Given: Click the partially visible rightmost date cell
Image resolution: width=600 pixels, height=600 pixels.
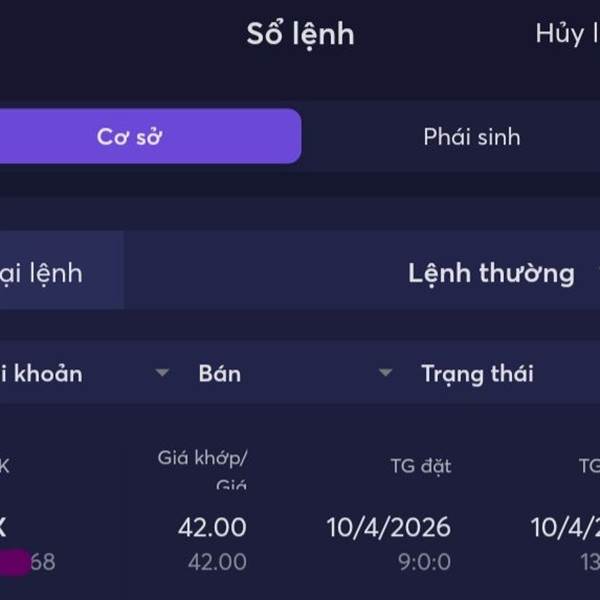Looking at the screenshot, I should [565, 527].
